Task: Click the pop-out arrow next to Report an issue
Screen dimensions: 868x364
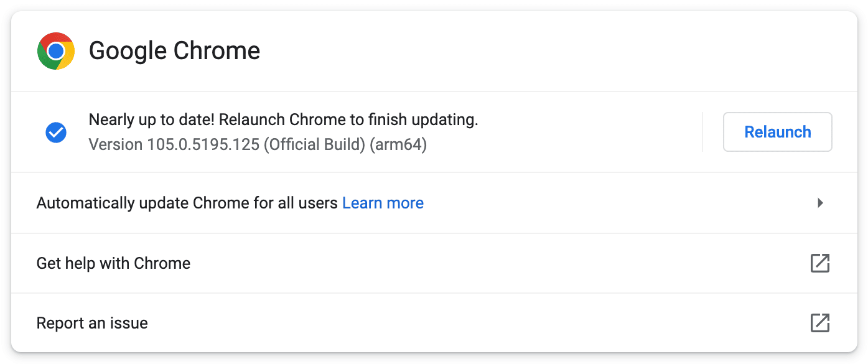Action: point(820,323)
